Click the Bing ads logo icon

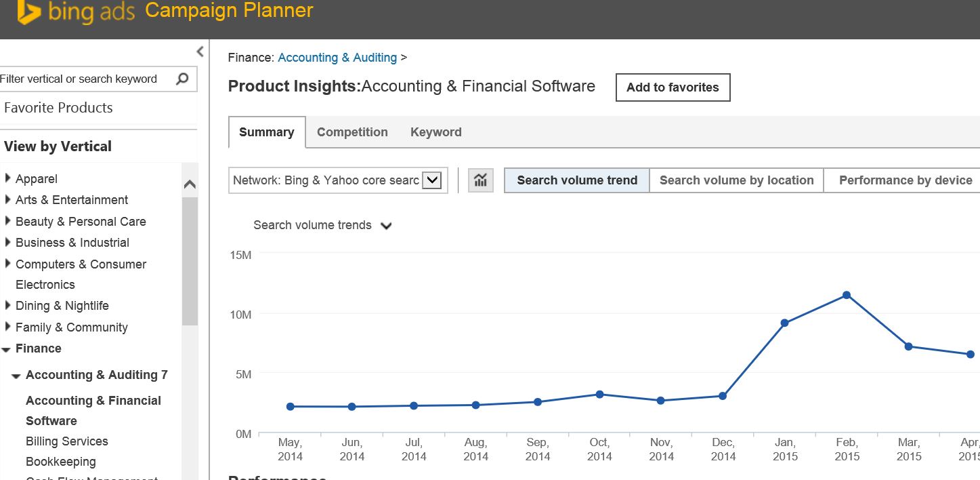[28, 12]
